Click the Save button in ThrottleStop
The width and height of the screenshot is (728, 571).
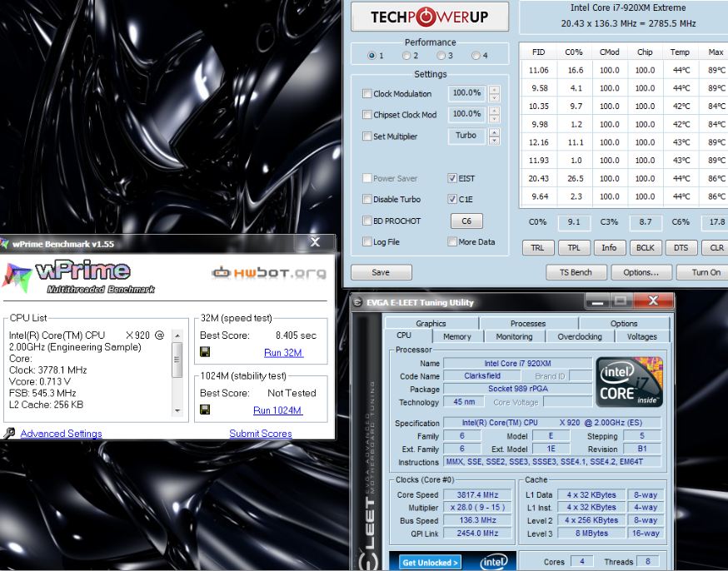pyautogui.click(x=381, y=272)
